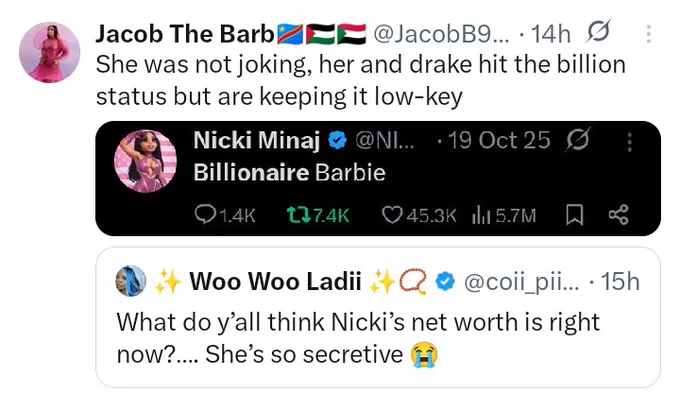Image resolution: width=680 pixels, height=393 pixels.
Task: Like the Billionaire Barbie tweet
Action: coord(419,215)
